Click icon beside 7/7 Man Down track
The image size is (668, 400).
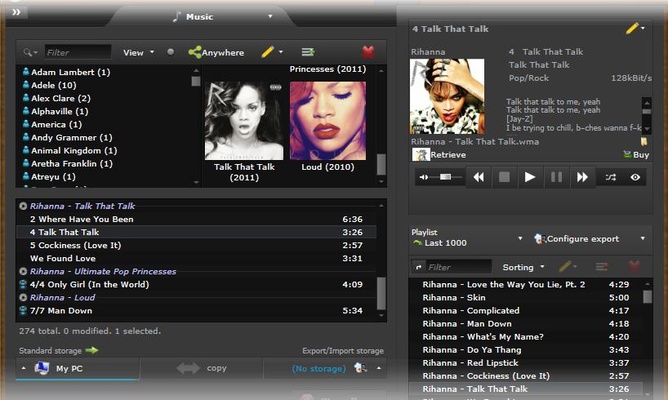[23, 311]
